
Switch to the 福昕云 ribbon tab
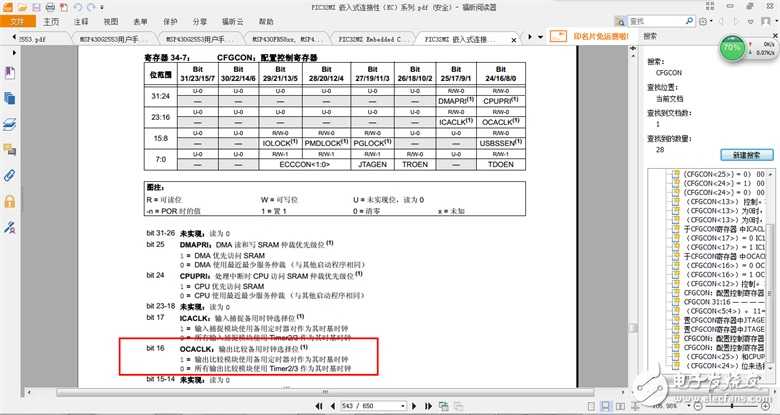click(232, 21)
